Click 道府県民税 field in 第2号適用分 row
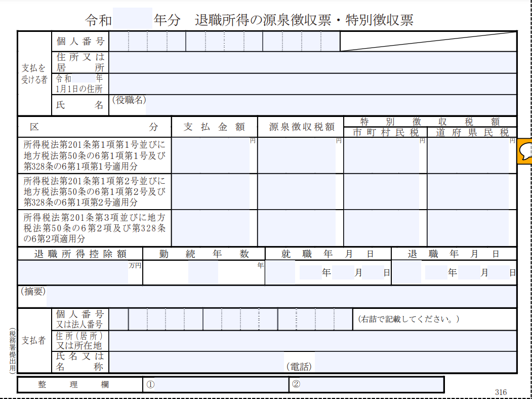Image resolution: width=532 pixels, height=399 pixels. click(468, 191)
